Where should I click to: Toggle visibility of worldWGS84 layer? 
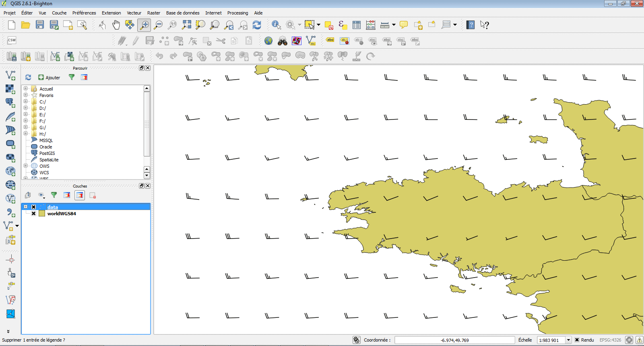(x=34, y=214)
